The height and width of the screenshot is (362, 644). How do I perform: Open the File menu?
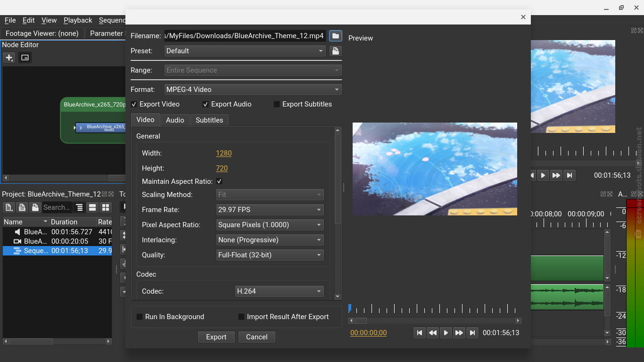point(10,20)
